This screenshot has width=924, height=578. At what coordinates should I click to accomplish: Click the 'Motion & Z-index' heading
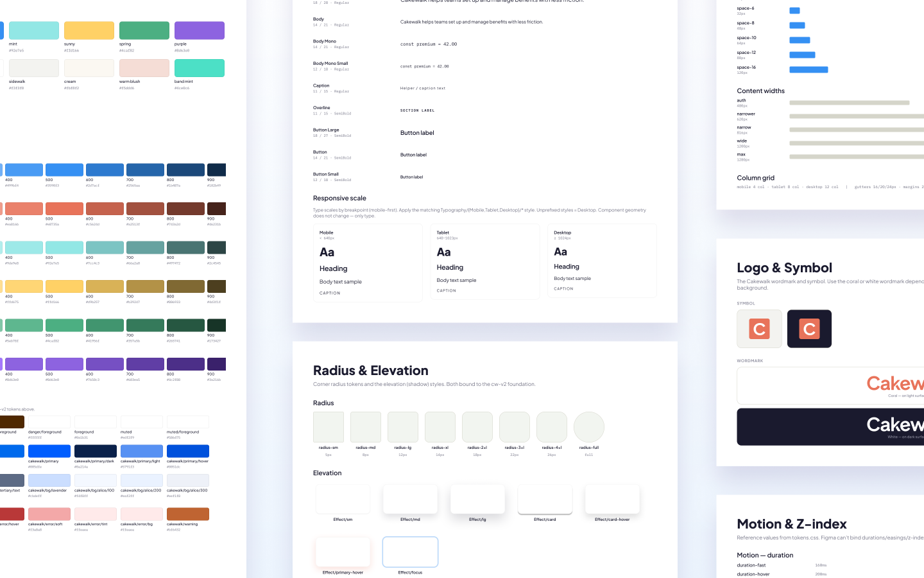[x=792, y=524]
